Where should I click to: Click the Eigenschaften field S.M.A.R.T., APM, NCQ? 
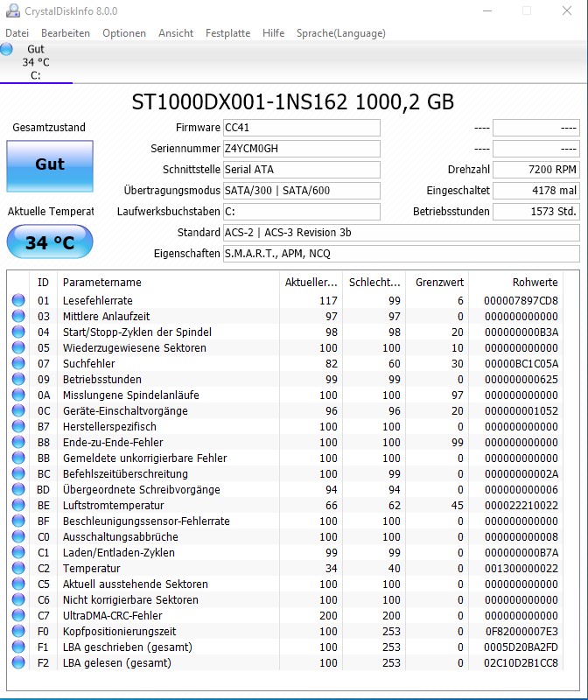[402, 254]
